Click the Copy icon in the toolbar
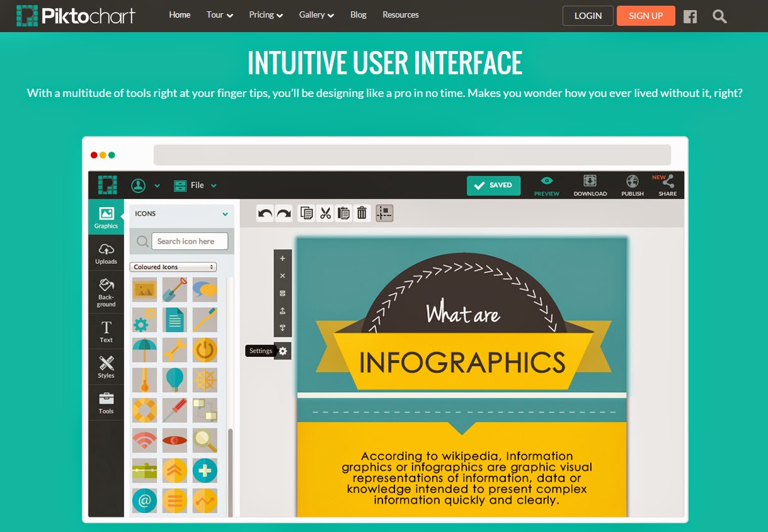The width and height of the screenshot is (768, 532). [306, 213]
